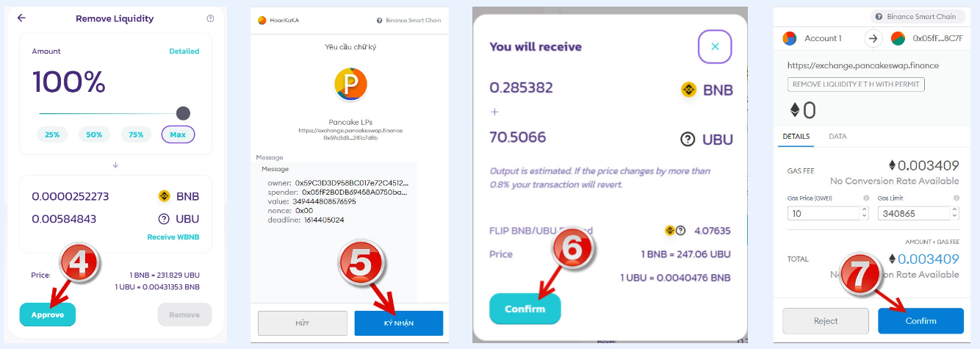Select the Max amount option
The height and width of the screenshot is (349, 980).
point(178,134)
